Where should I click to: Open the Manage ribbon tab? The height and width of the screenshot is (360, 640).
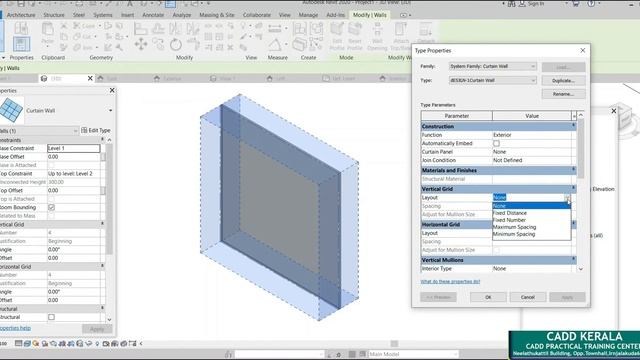308,15
